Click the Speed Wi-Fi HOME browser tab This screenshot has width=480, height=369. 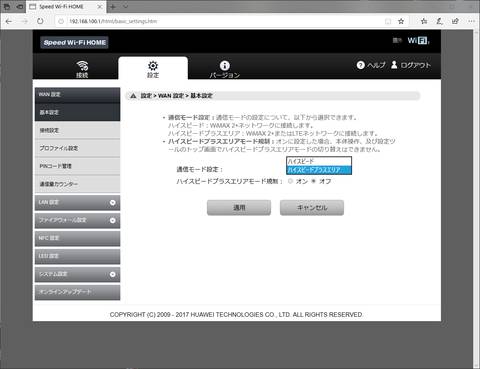point(66,7)
